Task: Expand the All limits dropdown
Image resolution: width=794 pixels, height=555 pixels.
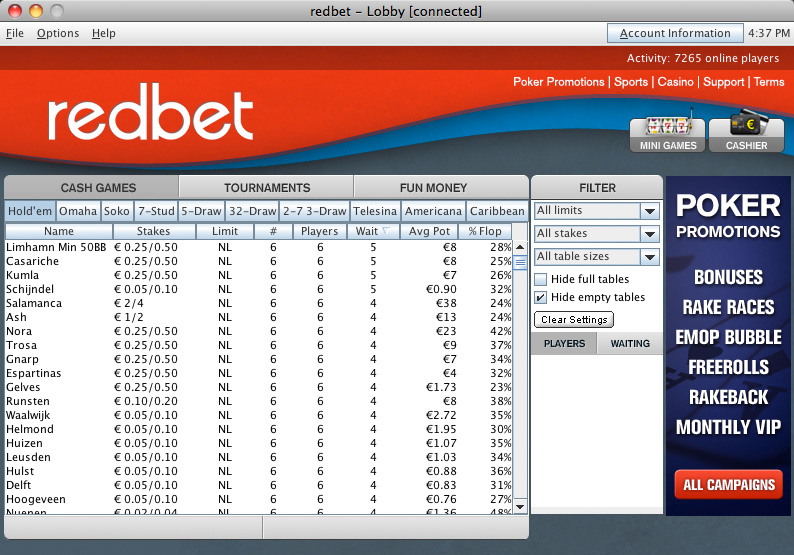Action: click(650, 211)
